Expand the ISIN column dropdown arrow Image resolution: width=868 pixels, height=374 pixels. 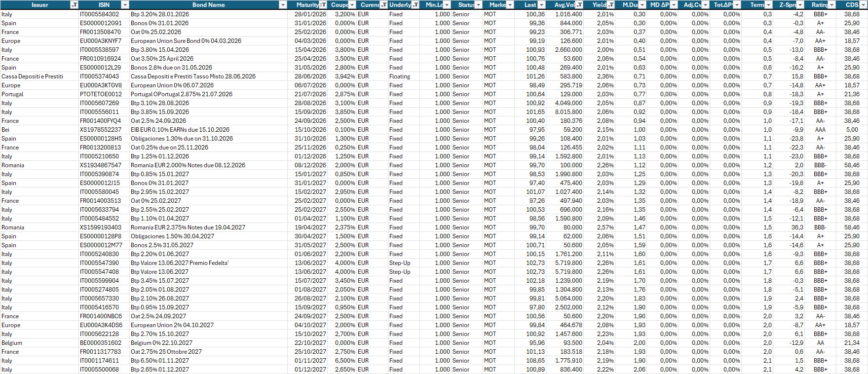[x=125, y=5]
